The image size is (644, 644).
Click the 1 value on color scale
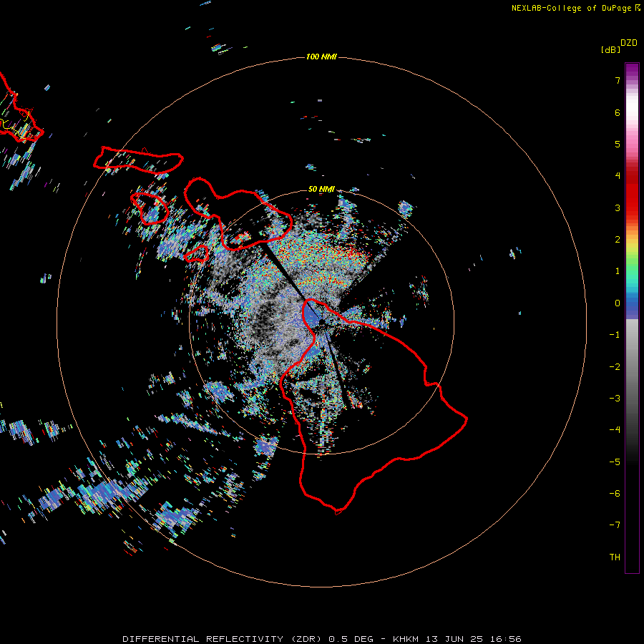tap(618, 271)
